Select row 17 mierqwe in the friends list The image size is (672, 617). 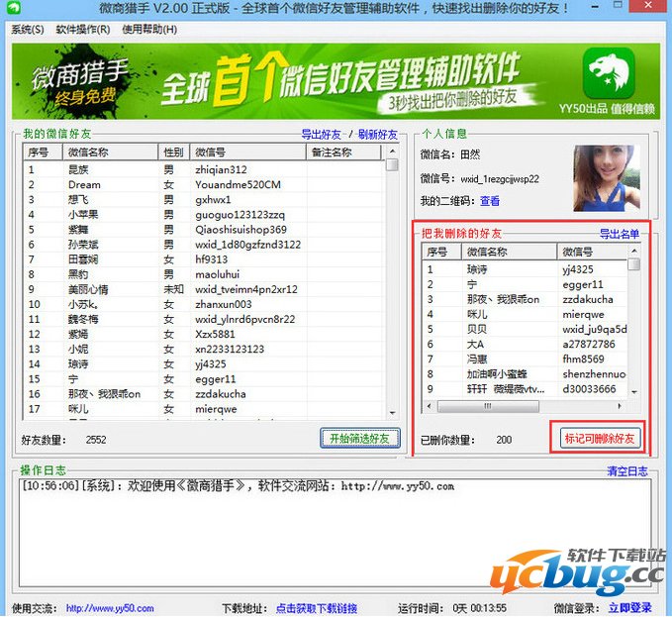[203, 409]
